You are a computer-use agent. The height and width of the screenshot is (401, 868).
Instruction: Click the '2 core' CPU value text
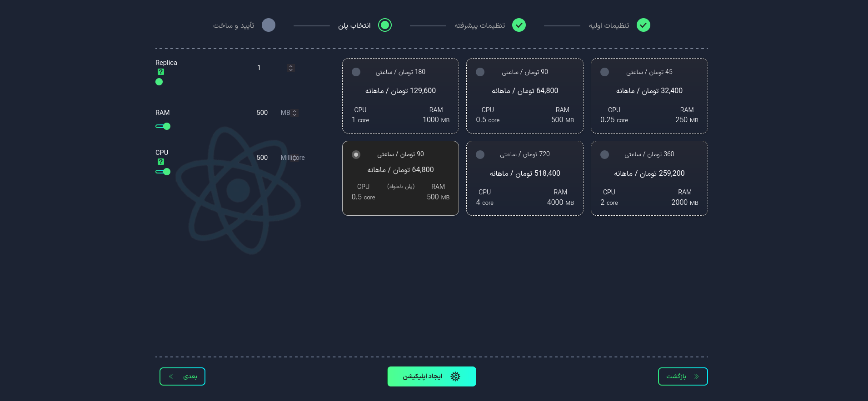609,203
